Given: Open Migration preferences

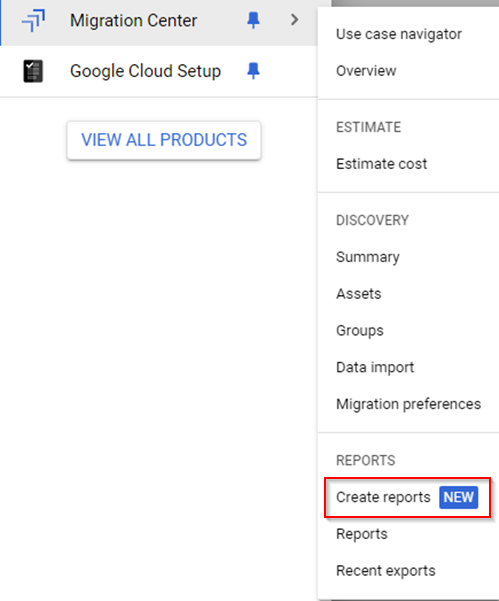Looking at the screenshot, I should [408, 404].
